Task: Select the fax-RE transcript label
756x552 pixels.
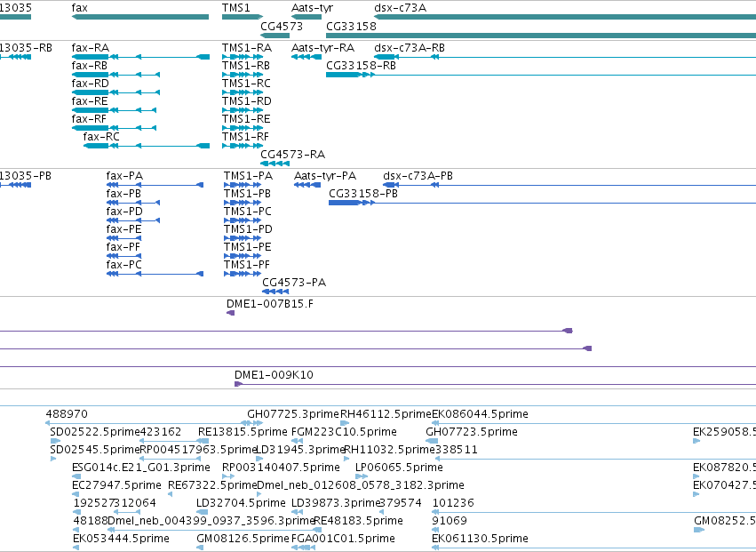Action: click(x=90, y=101)
